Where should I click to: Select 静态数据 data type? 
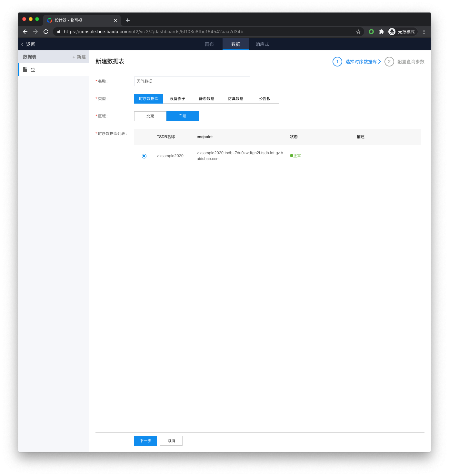pos(207,99)
